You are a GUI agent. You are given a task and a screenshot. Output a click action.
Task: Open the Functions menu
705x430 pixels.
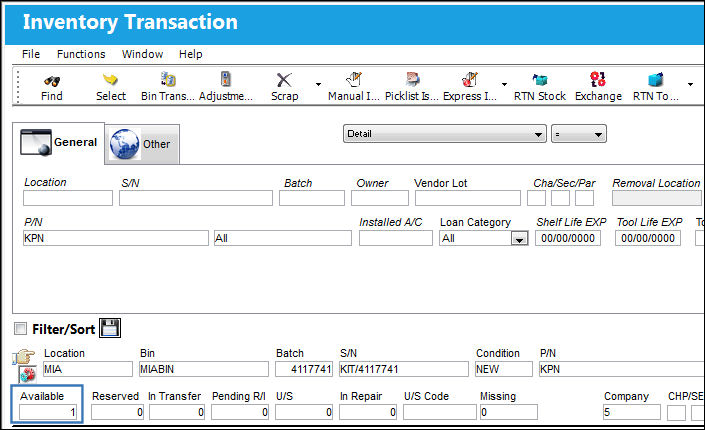[81, 54]
